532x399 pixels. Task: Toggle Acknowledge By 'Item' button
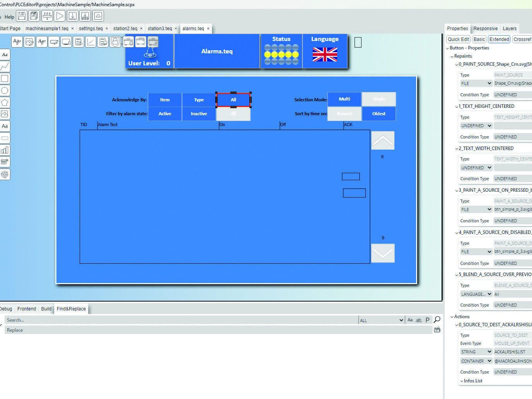tap(165, 100)
